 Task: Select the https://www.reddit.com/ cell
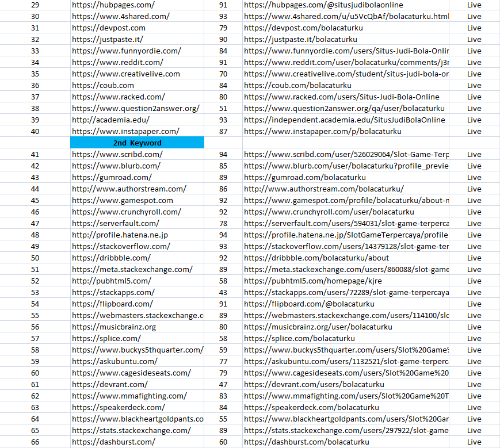click(137, 62)
